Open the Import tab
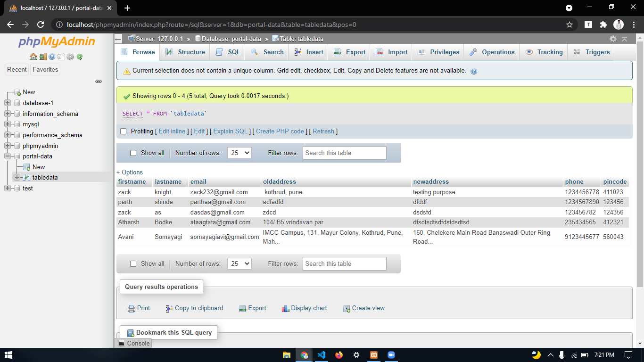644x362 pixels. pyautogui.click(x=392, y=52)
